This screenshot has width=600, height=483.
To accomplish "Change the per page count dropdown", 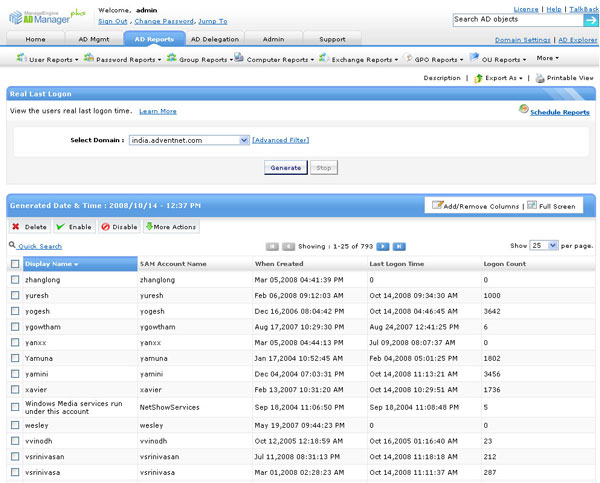I will [x=544, y=245].
